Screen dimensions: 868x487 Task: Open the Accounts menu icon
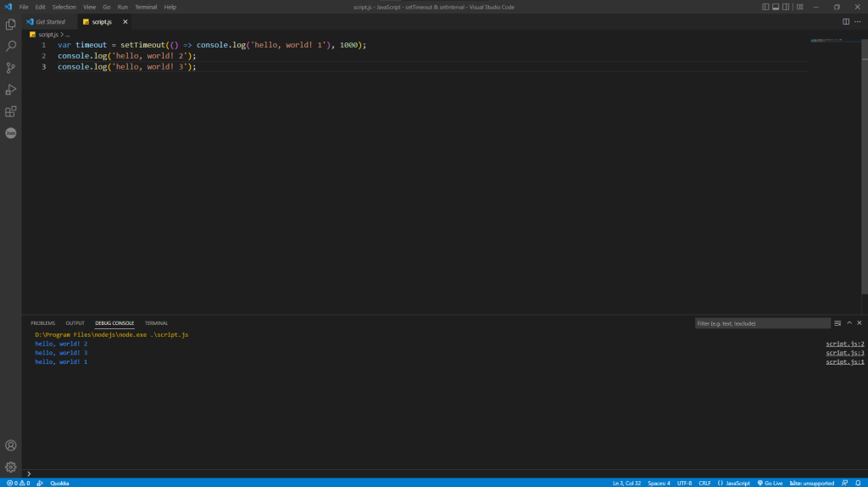click(x=10, y=445)
